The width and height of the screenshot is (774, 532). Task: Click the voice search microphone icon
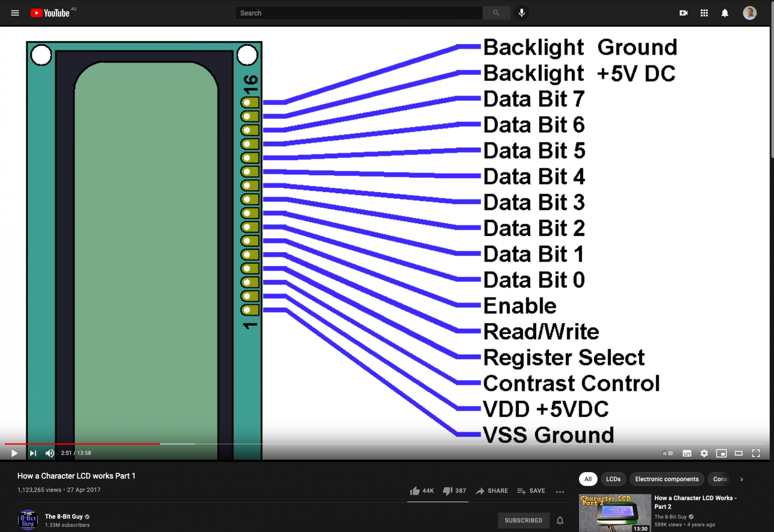coord(522,13)
